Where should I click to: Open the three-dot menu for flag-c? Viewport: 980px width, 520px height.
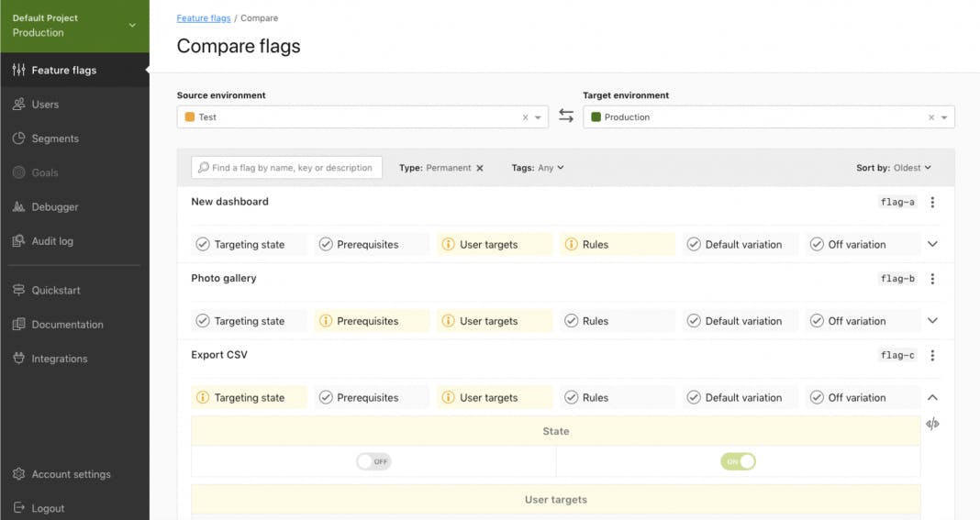pyautogui.click(x=932, y=356)
